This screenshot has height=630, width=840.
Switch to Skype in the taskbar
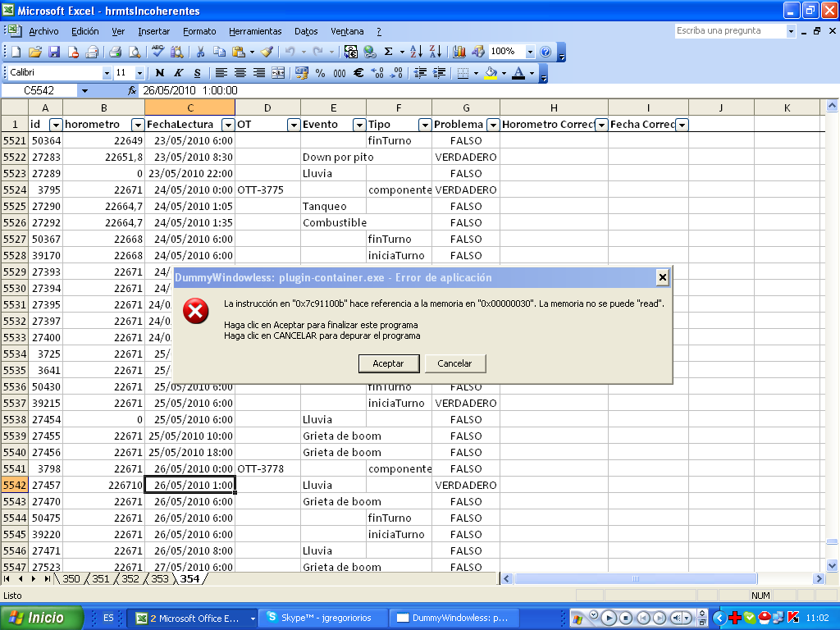325,618
